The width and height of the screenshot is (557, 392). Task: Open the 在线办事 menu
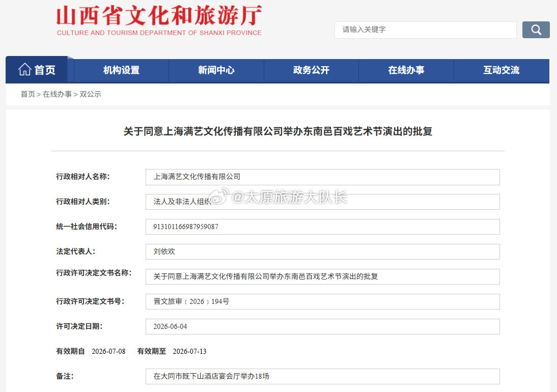(x=406, y=70)
